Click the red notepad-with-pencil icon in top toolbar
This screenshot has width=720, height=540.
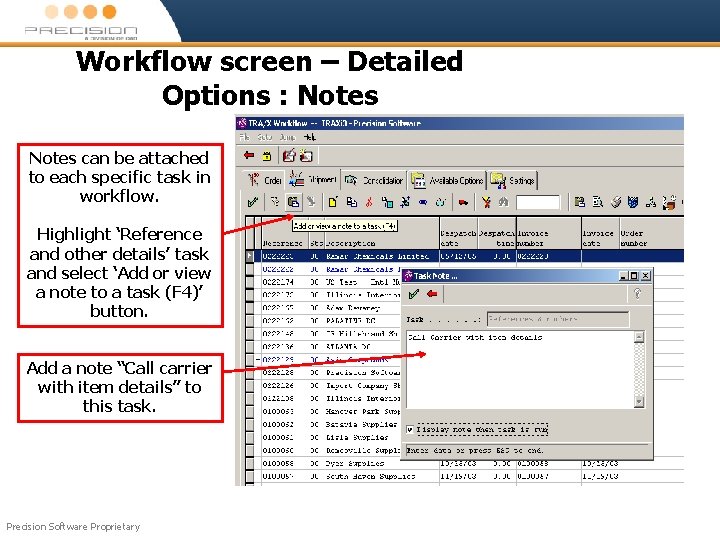tap(289, 156)
